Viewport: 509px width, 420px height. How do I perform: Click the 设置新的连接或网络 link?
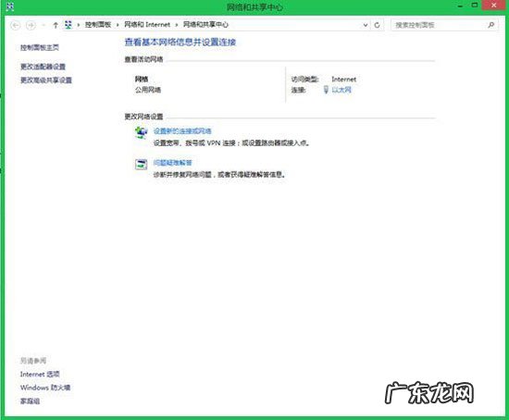point(182,131)
